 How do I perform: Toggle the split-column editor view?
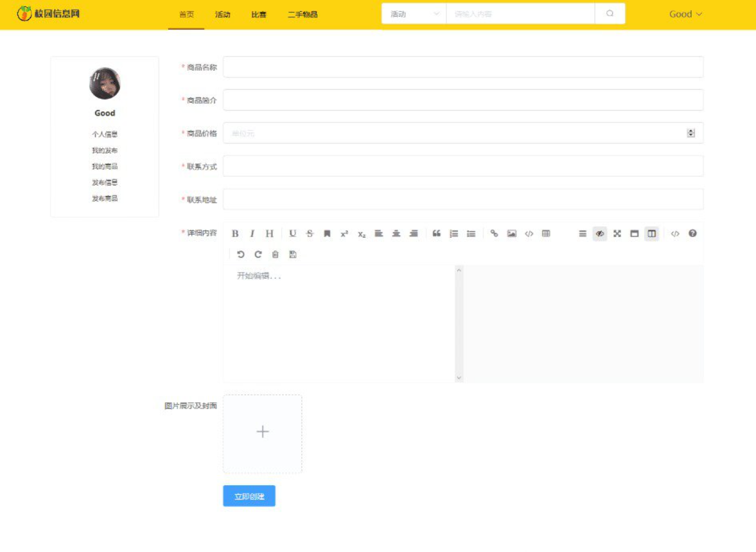tap(652, 234)
